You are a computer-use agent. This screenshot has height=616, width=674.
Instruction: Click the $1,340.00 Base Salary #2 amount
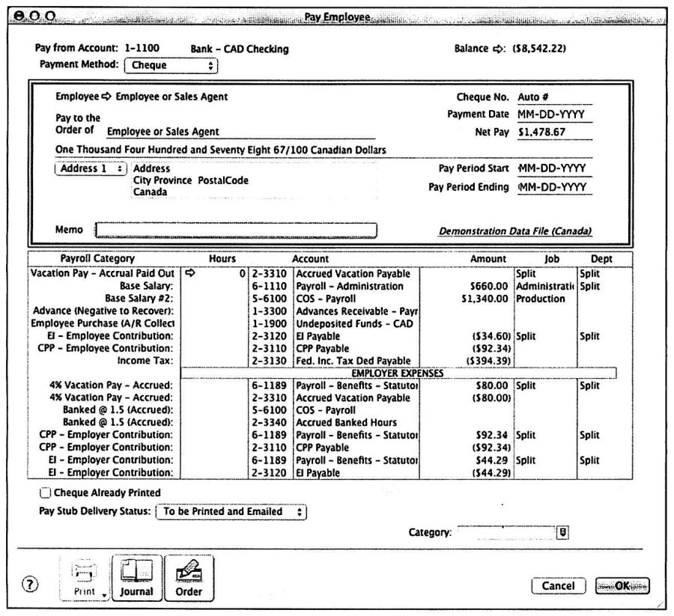(x=485, y=299)
